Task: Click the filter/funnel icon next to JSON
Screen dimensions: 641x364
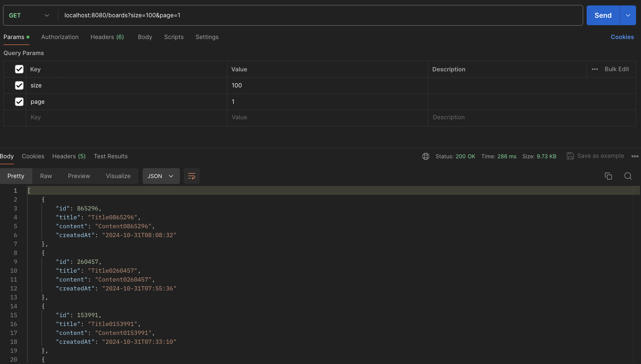Action: (192, 176)
